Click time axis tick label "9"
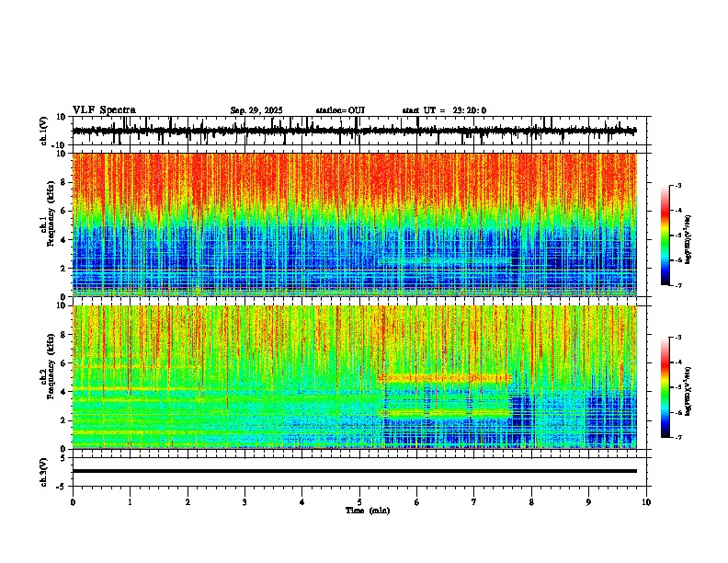The width and height of the screenshot is (728, 563). (x=588, y=502)
